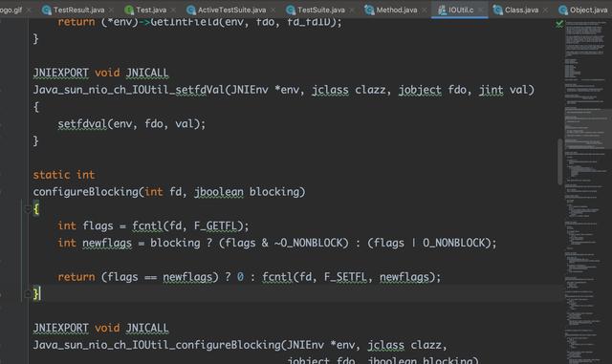Click the 'static int' declaration line
The image size is (612, 364).
click(64, 175)
